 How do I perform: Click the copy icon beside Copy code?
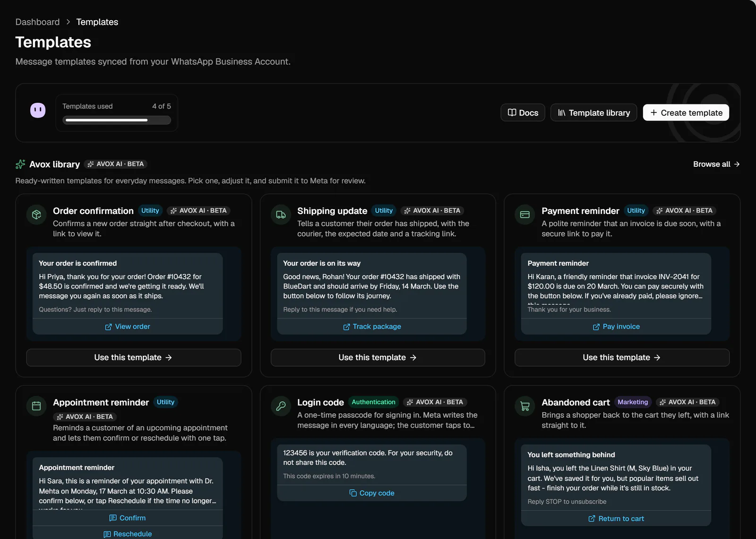pos(353,493)
